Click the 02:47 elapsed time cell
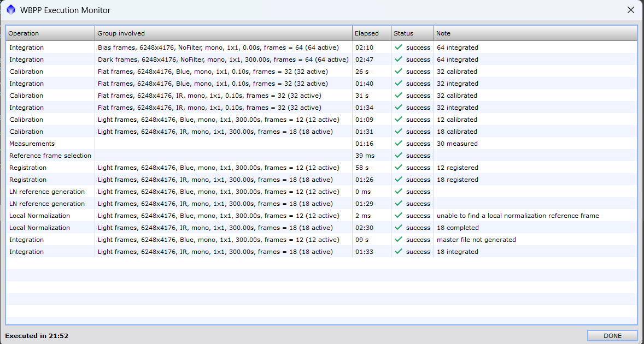Image resolution: width=644 pixels, height=344 pixels. tap(364, 60)
